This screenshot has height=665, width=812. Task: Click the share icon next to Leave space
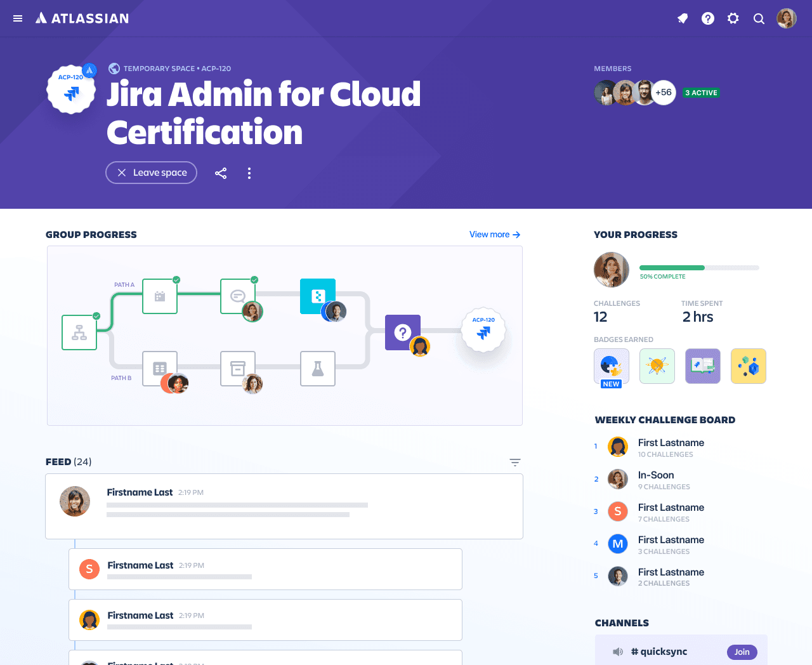pyautogui.click(x=221, y=173)
